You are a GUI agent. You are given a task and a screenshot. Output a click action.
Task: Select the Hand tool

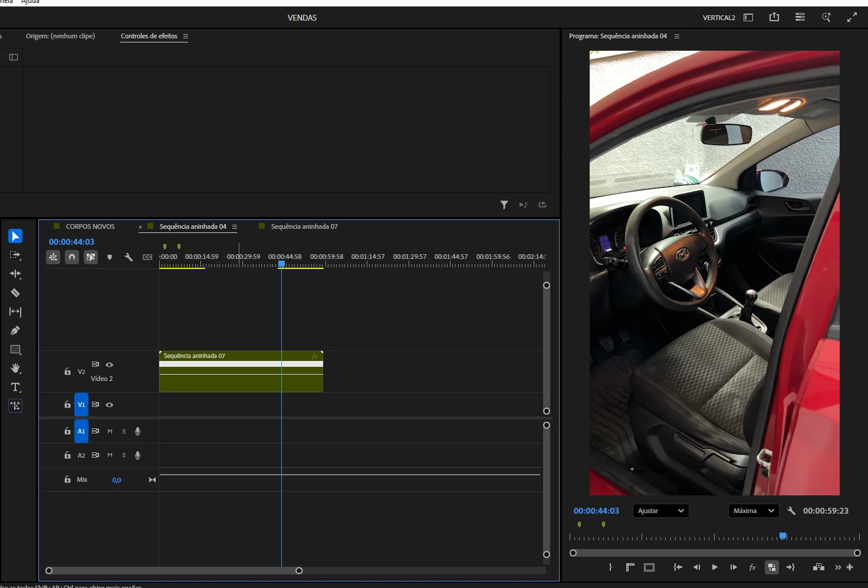(15, 368)
